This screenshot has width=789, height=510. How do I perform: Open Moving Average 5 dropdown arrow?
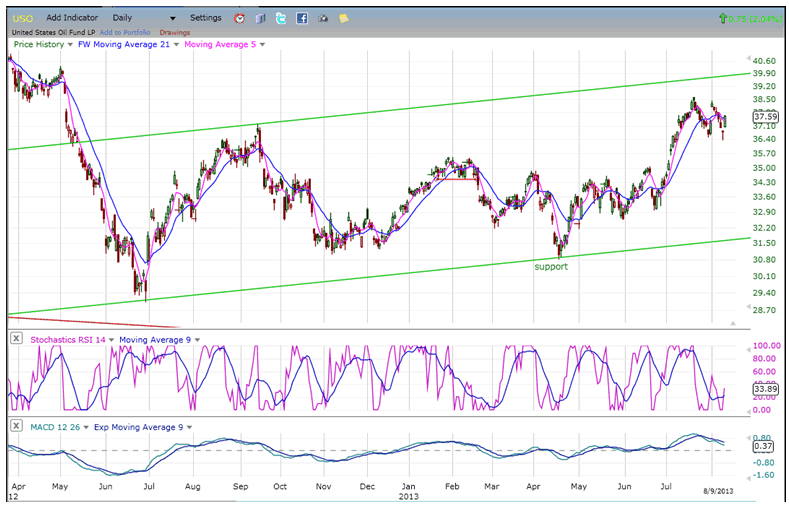tap(263, 44)
